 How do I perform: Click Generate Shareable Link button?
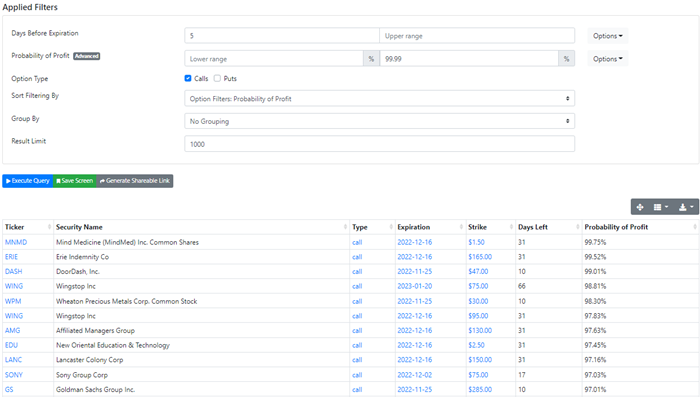click(135, 181)
